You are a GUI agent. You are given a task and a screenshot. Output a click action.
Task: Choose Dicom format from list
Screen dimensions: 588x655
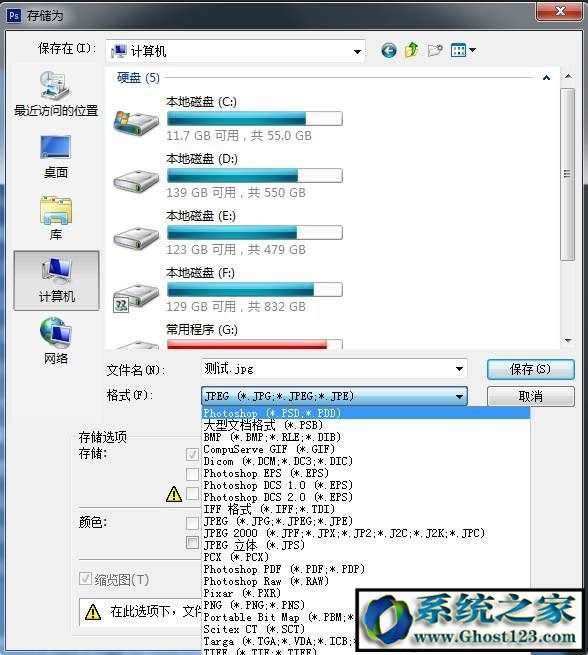[365, 462]
